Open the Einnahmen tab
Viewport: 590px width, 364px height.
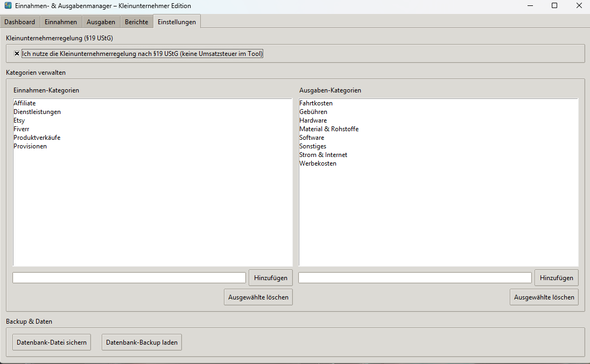coord(61,22)
